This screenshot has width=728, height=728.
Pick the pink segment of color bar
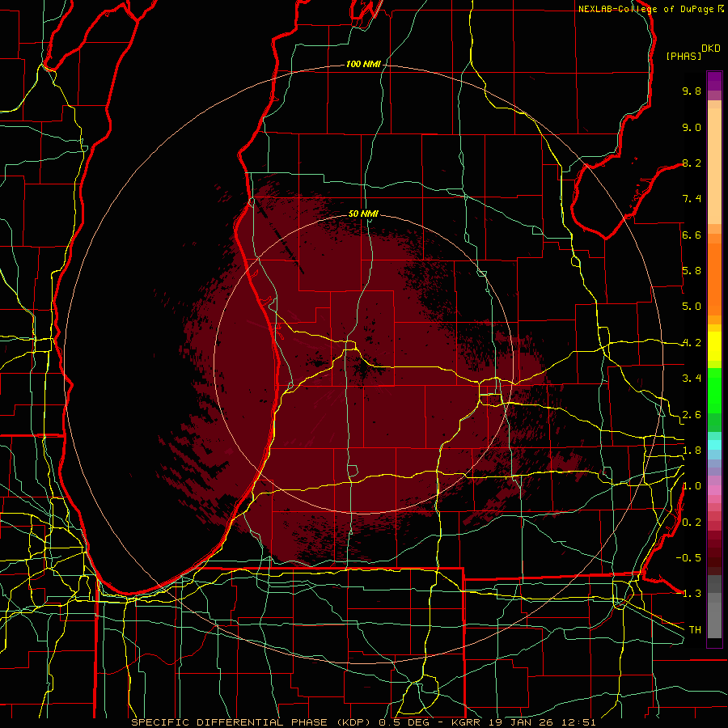click(x=714, y=490)
